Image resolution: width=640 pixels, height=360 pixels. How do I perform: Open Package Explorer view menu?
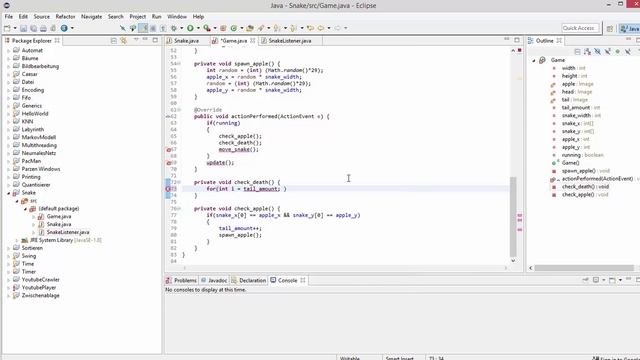point(136,40)
